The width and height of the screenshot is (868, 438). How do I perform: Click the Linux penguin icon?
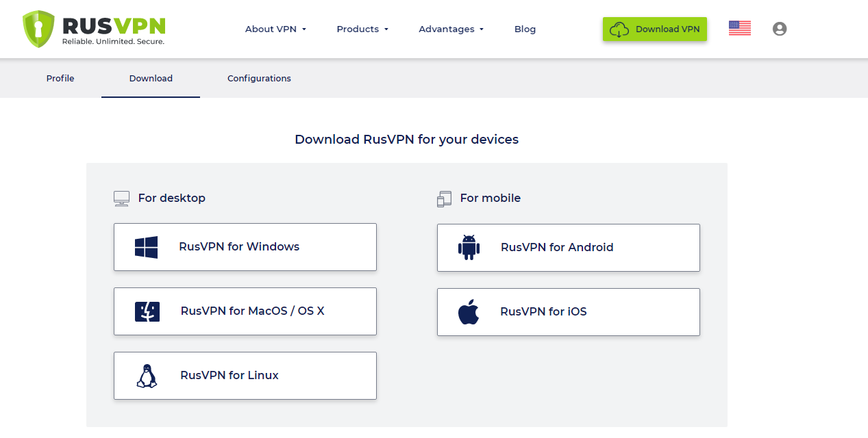[146, 374]
